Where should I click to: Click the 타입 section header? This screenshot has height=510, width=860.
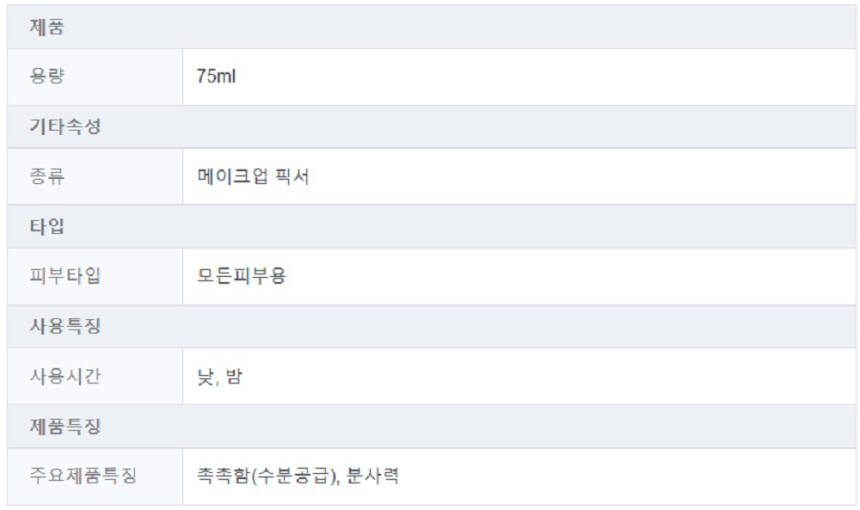[x=47, y=226]
